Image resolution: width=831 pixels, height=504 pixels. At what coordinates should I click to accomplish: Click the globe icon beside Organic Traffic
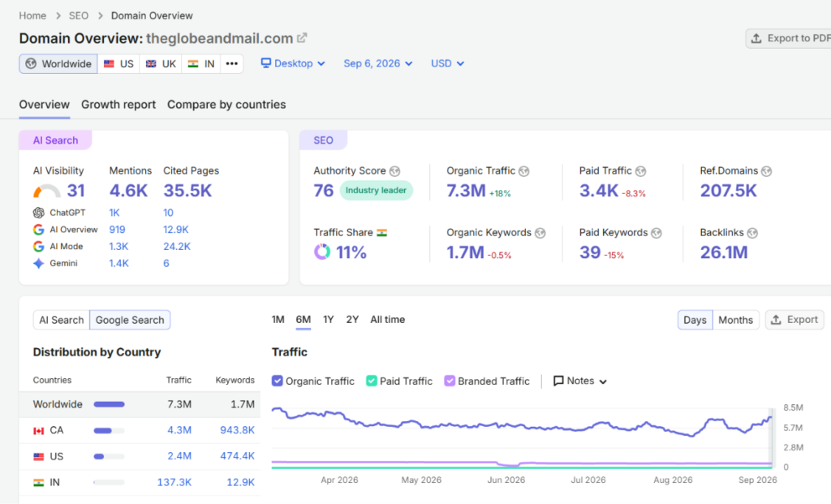point(524,171)
